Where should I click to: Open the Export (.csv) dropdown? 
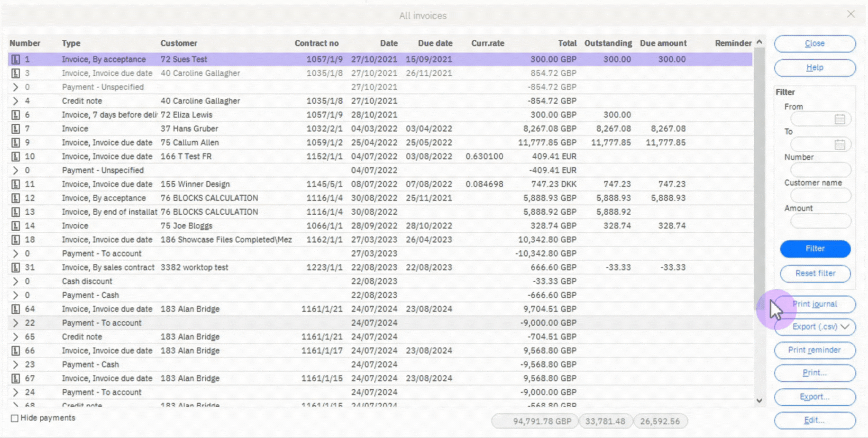pos(814,327)
